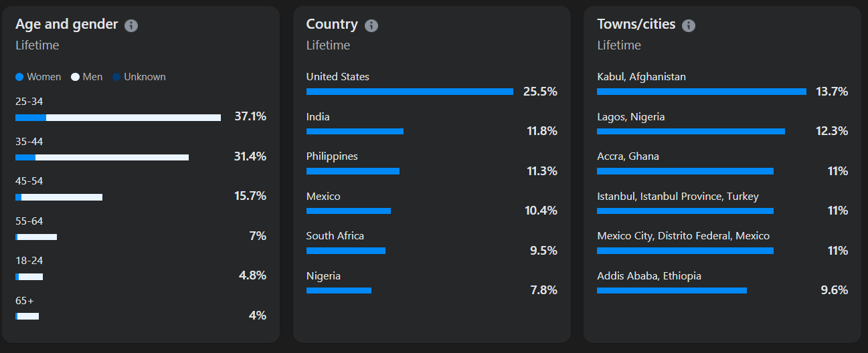Toggle the Men legend item
Viewport: 868px width, 353px height.
coord(87,77)
